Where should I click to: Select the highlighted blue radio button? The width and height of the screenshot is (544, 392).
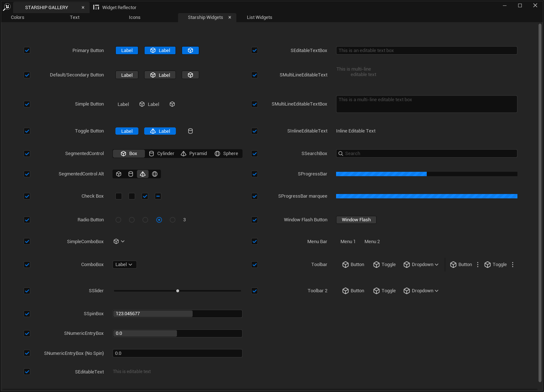coord(159,220)
